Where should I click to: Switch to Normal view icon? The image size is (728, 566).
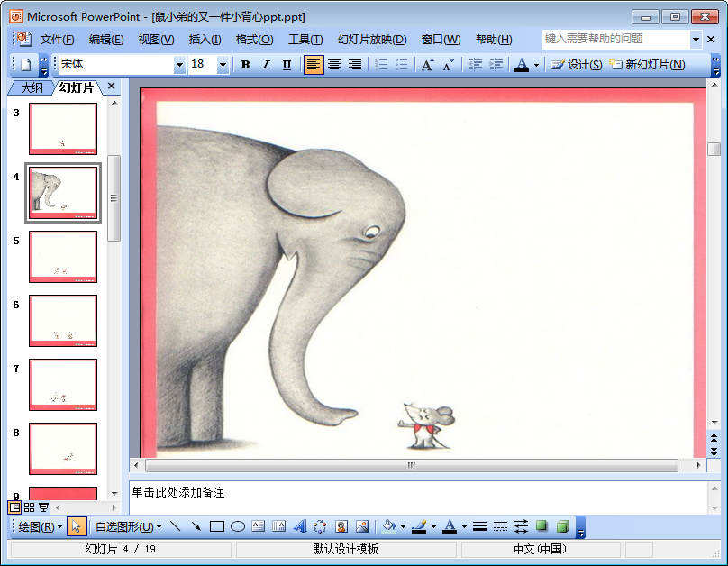14,507
